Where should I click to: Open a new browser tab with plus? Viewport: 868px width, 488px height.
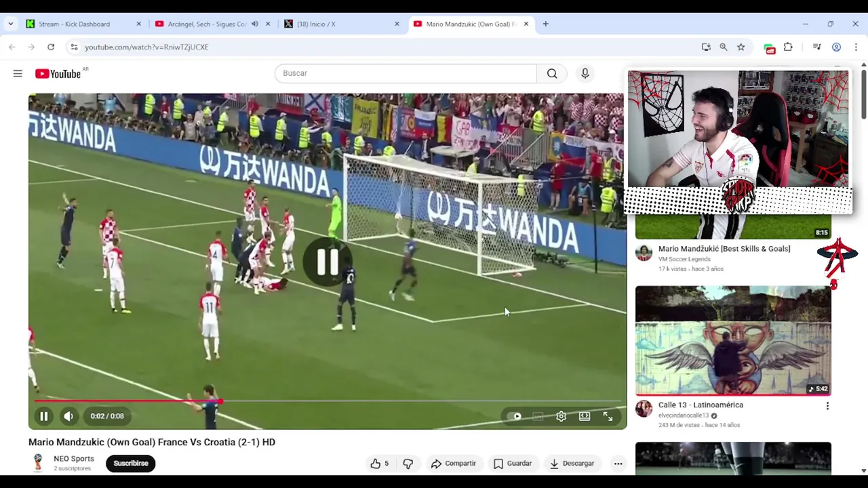[545, 24]
